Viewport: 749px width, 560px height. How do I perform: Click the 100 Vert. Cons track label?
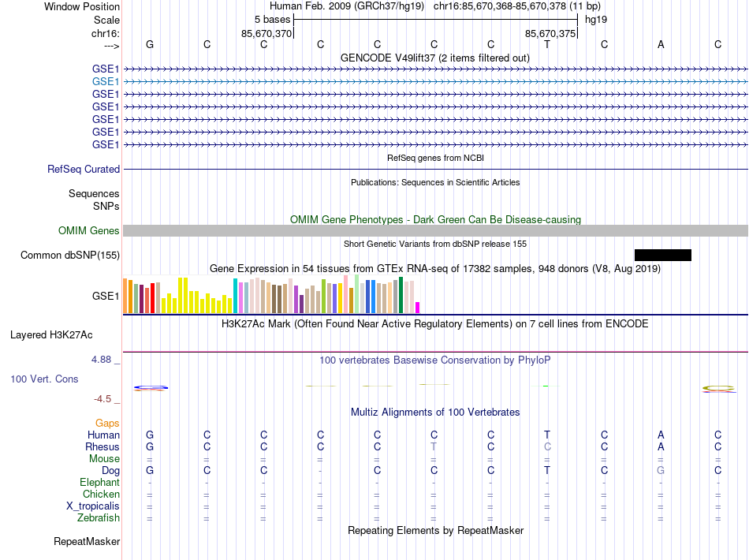click(x=44, y=379)
